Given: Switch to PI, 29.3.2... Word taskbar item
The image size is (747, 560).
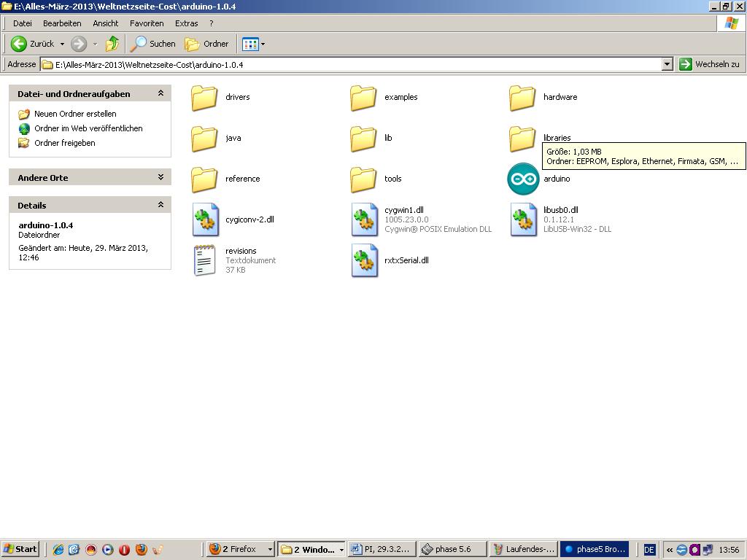Looking at the screenshot, I should 382,549.
